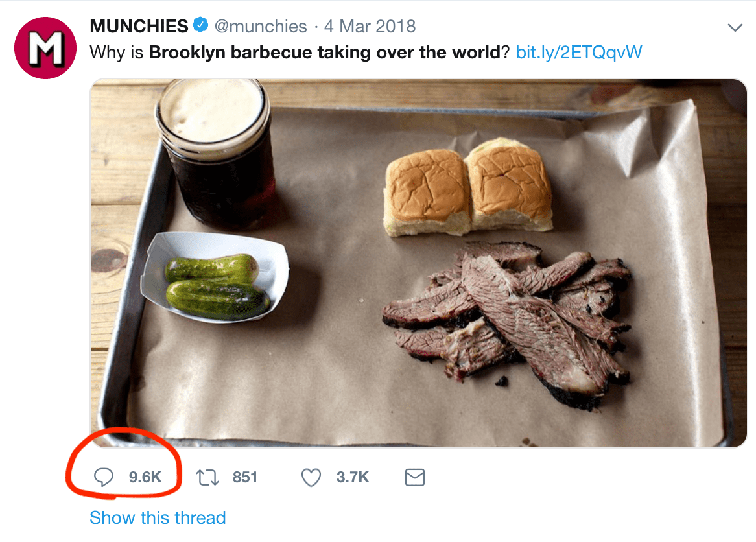Open the tweet's 4 Mar 2018 timestamp

coord(370,27)
